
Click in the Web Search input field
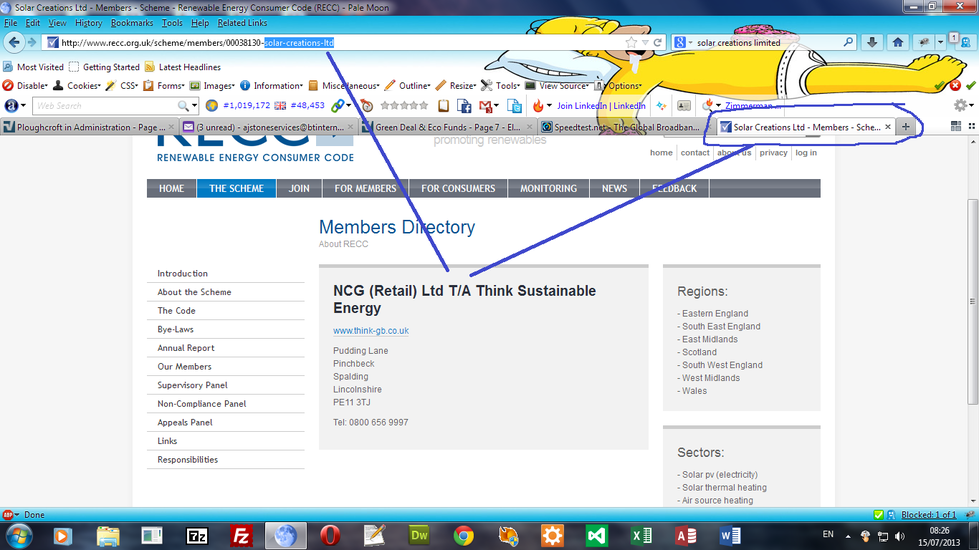click(107, 106)
